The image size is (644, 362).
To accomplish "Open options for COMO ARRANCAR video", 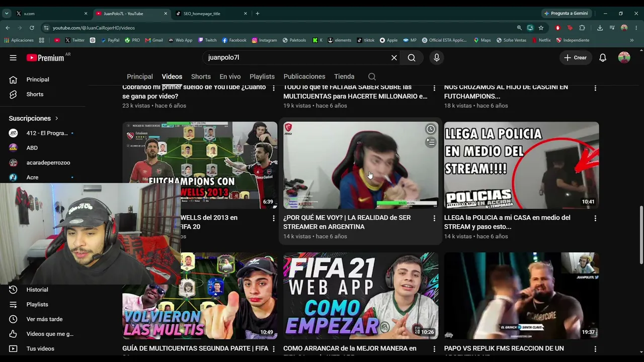I will [434, 348].
